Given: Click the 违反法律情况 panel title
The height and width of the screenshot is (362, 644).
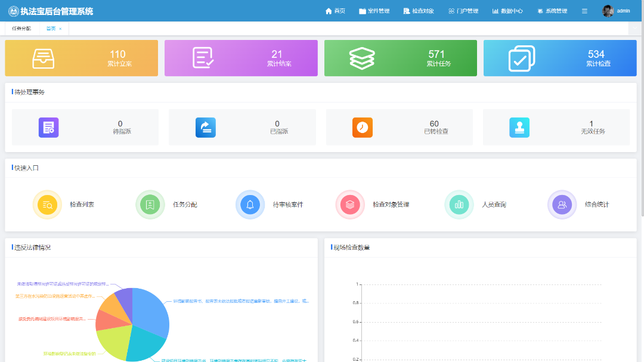Looking at the screenshot, I should pyautogui.click(x=32, y=247).
